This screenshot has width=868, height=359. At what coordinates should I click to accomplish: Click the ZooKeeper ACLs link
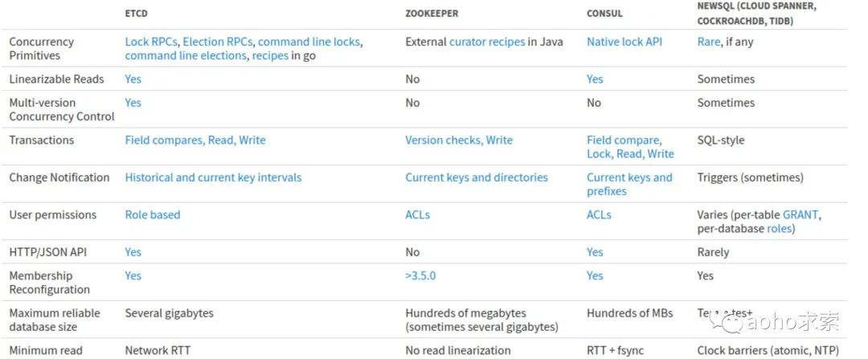(417, 214)
